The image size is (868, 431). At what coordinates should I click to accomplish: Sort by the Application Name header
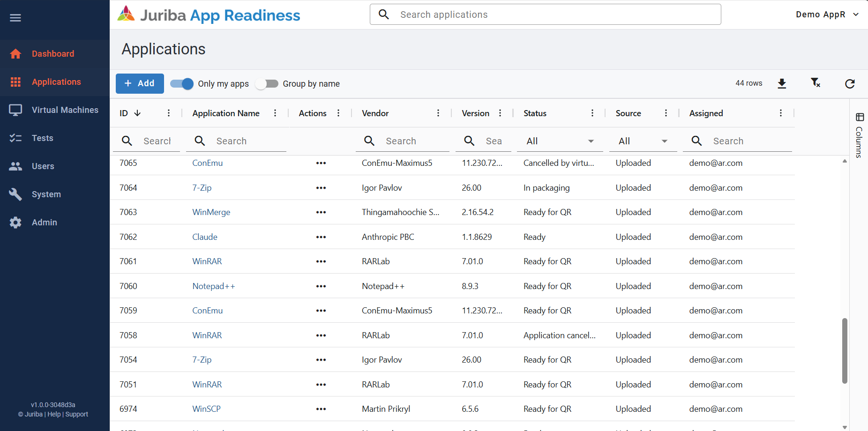(226, 113)
